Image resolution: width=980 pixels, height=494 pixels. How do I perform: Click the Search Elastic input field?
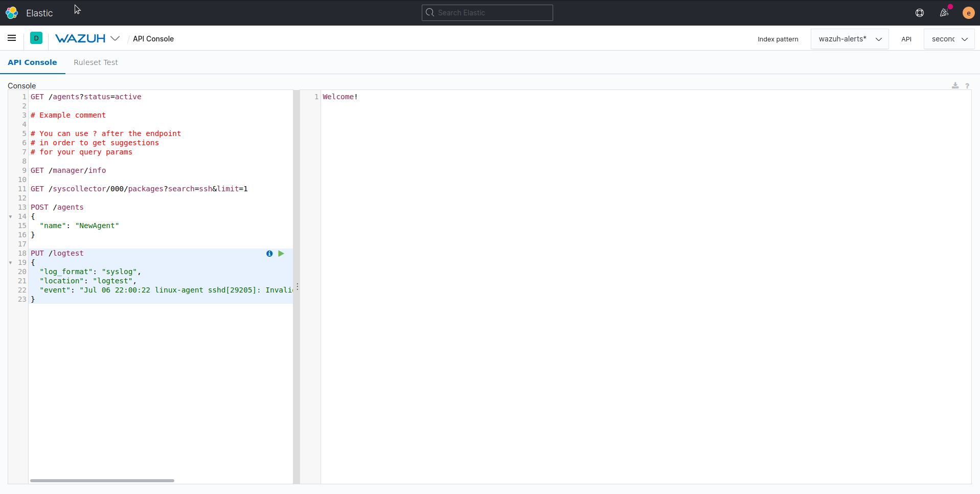(487, 12)
